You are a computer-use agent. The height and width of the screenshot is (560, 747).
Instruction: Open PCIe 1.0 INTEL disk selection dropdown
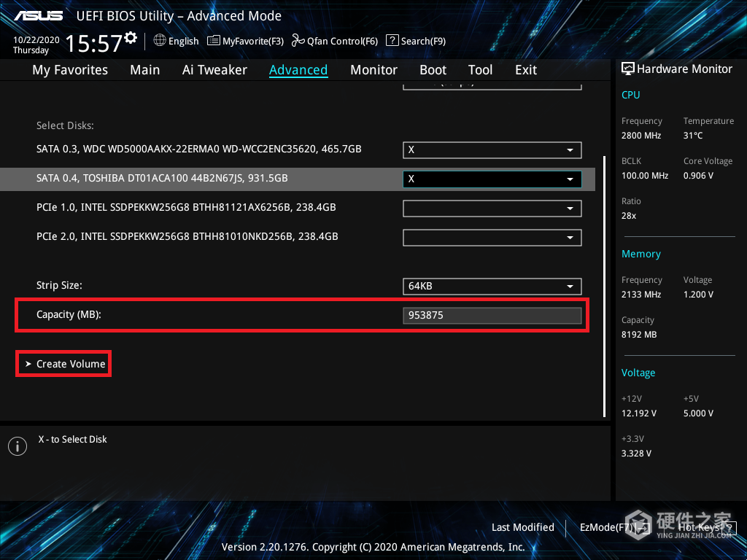(492, 209)
